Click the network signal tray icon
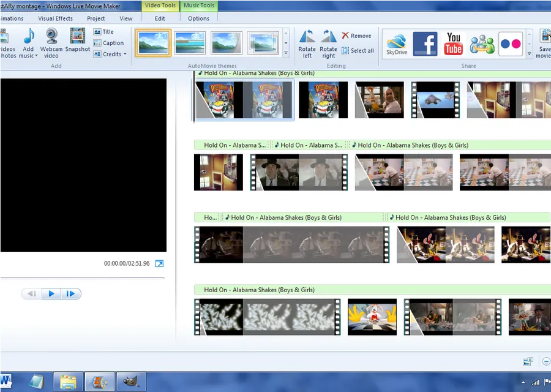The height and width of the screenshot is (392, 551). coord(535,383)
